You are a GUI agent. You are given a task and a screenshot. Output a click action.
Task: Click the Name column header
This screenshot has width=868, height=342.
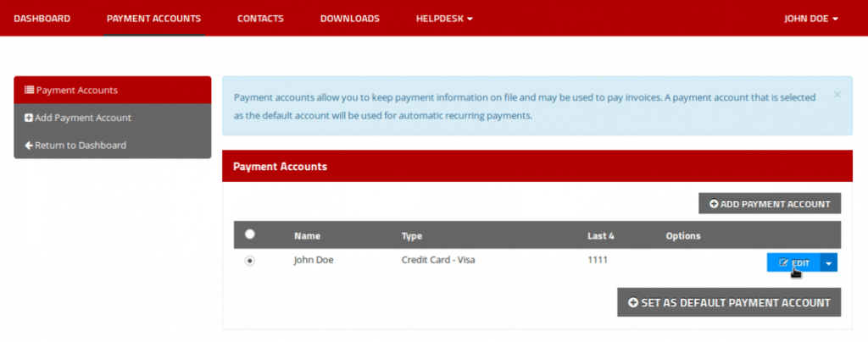click(x=307, y=236)
